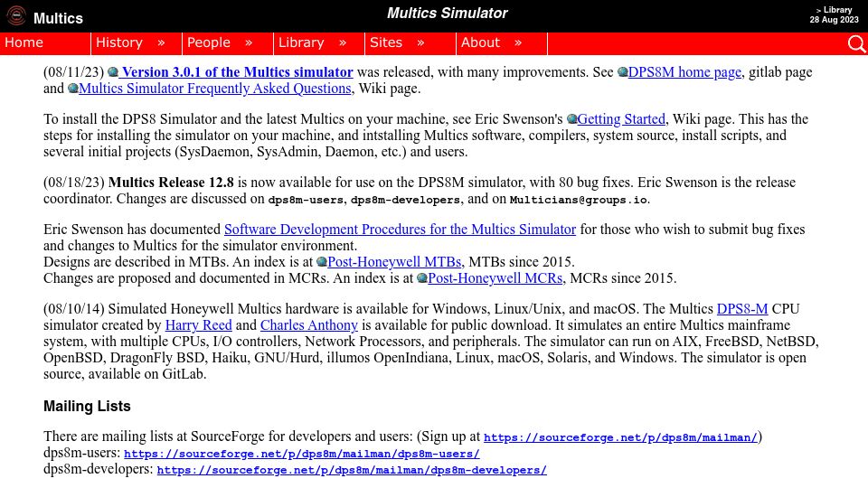This screenshot has width=868, height=488.
Task: Open the search magnifier icon
Action: point(856,43)
